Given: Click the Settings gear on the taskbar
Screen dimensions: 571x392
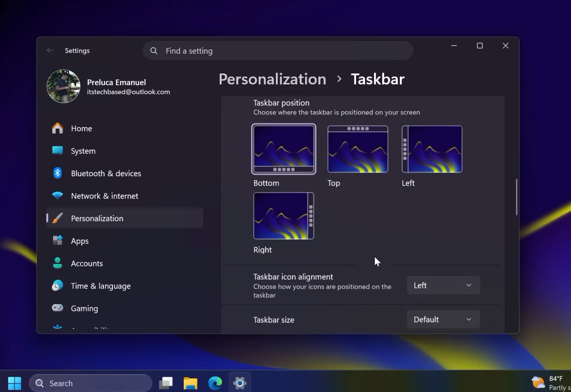Looking at the screenshot, I should [x=240, y=383].
